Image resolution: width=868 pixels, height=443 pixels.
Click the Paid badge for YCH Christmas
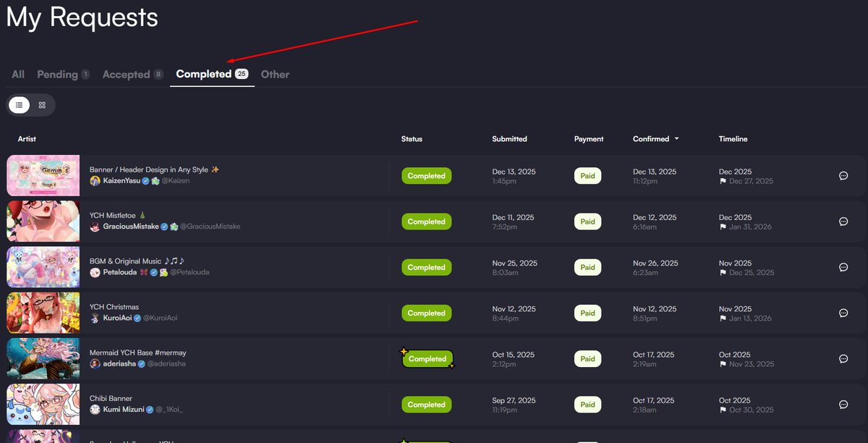[587, 313]
